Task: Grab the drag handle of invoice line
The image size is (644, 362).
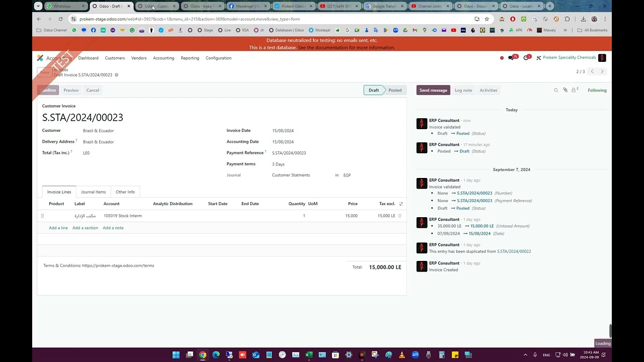Action: click(42, 216)
